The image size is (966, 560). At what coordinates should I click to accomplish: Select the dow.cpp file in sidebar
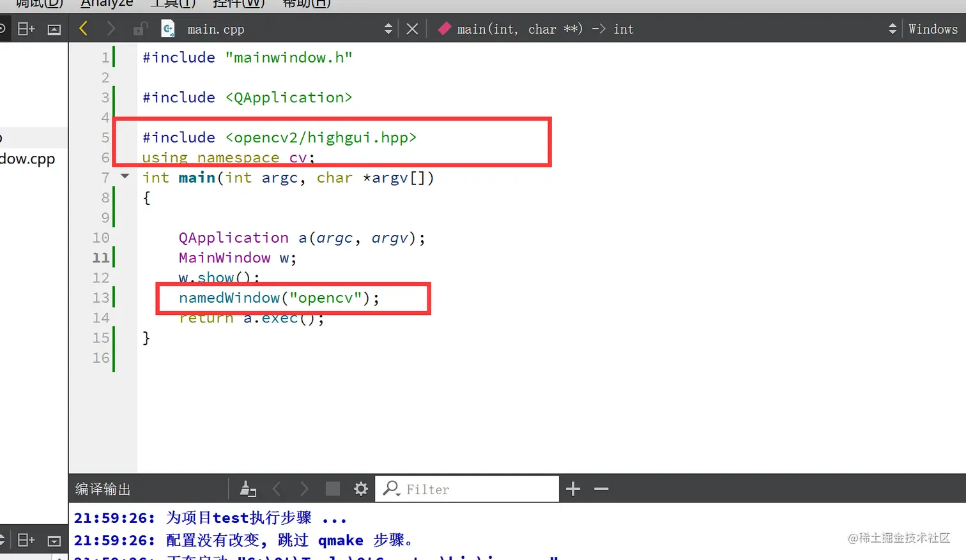pos(27,158)
